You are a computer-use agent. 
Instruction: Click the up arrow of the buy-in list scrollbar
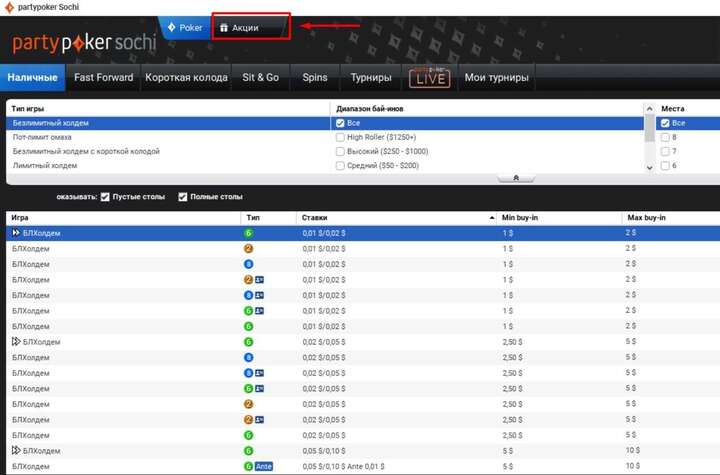coord(649,109)
